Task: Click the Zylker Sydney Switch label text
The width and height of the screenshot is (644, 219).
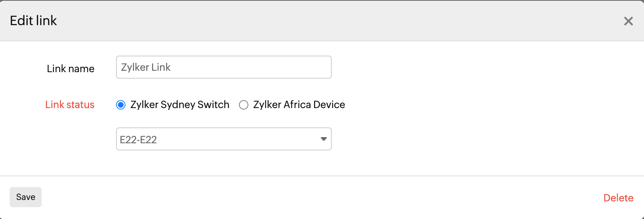Action: [180, 104]
